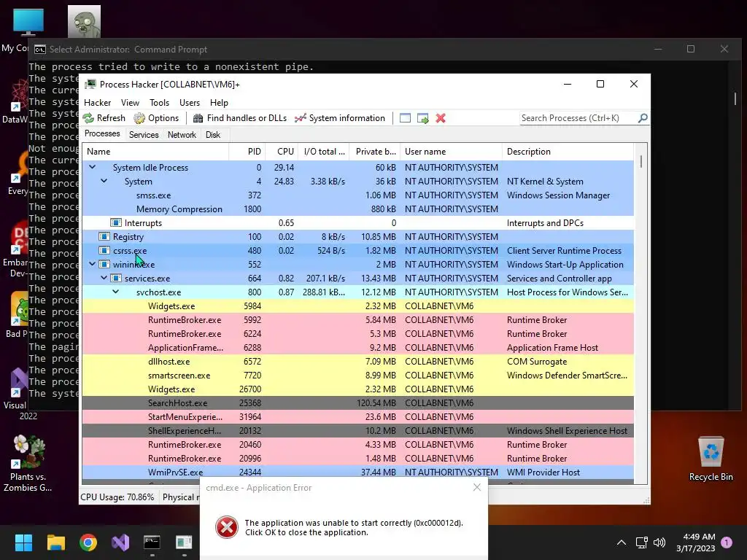Select the SearchHost.exe row

tap(357, 402)
